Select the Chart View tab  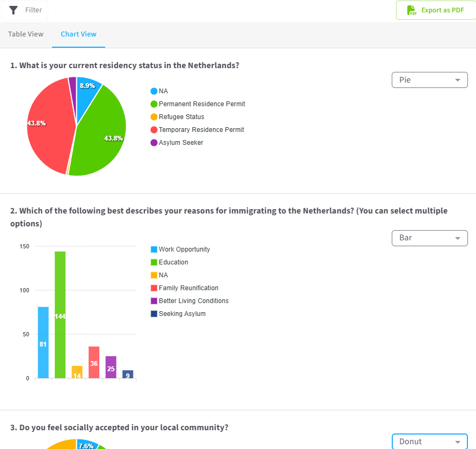click(x=79, y=34)
